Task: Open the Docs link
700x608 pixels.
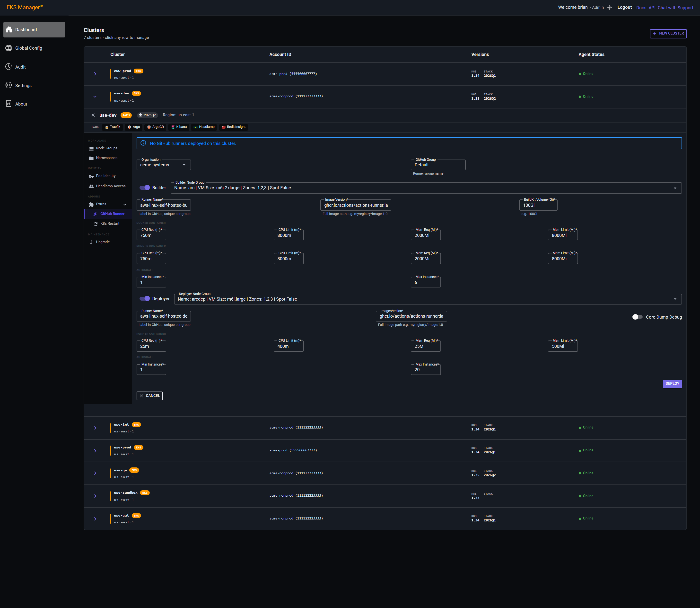Action: pyautogui.click(x=641, y=8)
